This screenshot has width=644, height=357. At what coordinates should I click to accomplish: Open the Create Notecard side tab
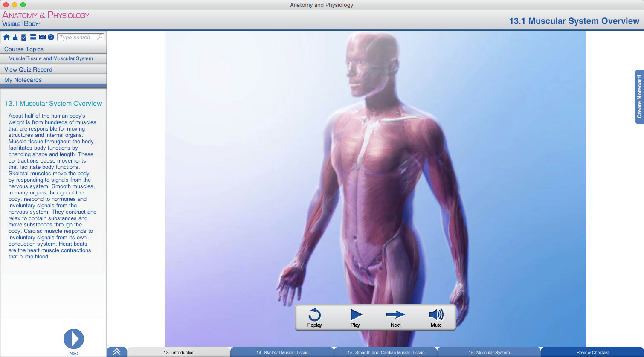tap(639, 97)
